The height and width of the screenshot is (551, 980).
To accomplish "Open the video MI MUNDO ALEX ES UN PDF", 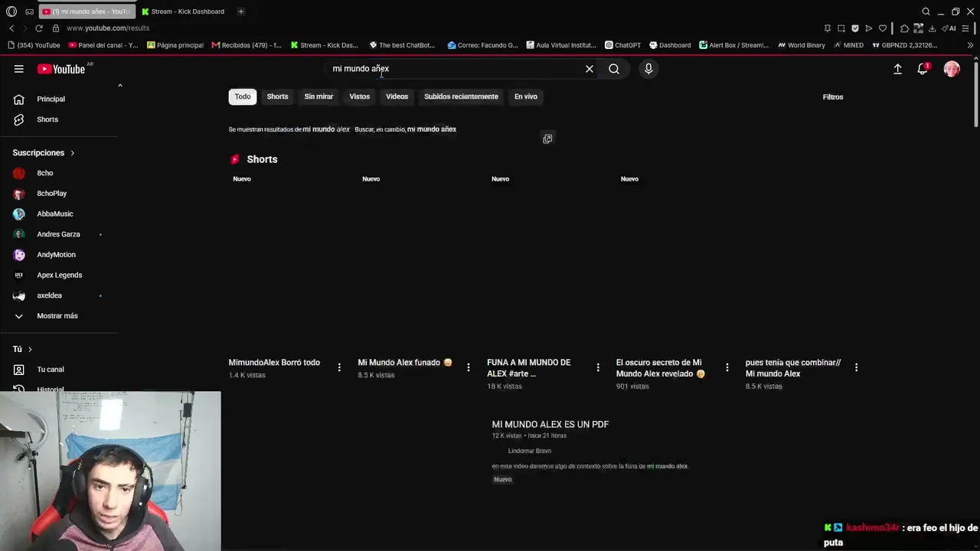I will pos(550,424).
